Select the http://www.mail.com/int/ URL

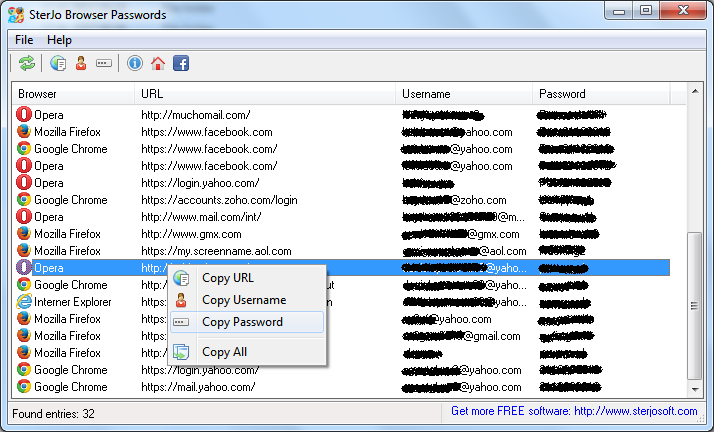click(x=201, y=217)
